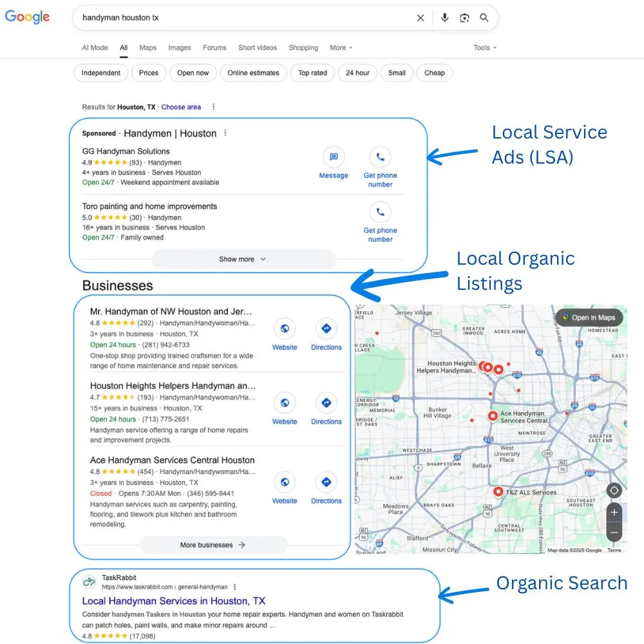Click the More businesses button
The width and height of the screenshot is (644, 644).
pyautogui.click(x=213, y=545)
